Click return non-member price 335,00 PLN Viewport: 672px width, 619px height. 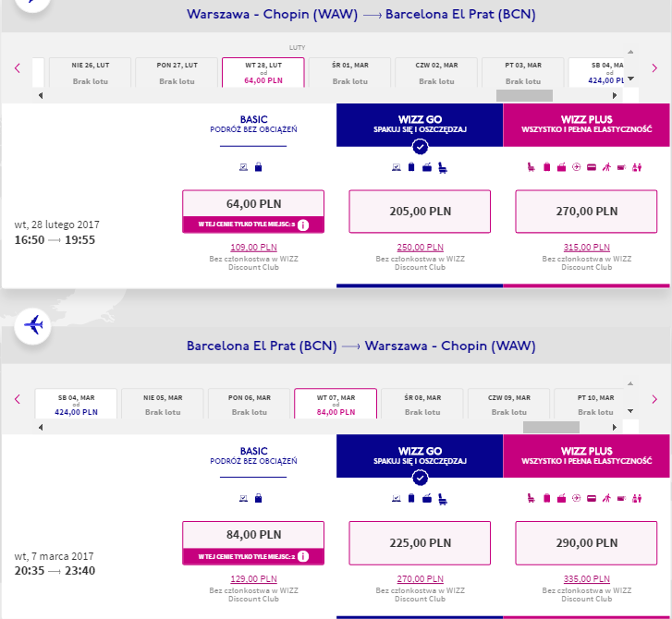pyautogui.click(x=587, y=578)
